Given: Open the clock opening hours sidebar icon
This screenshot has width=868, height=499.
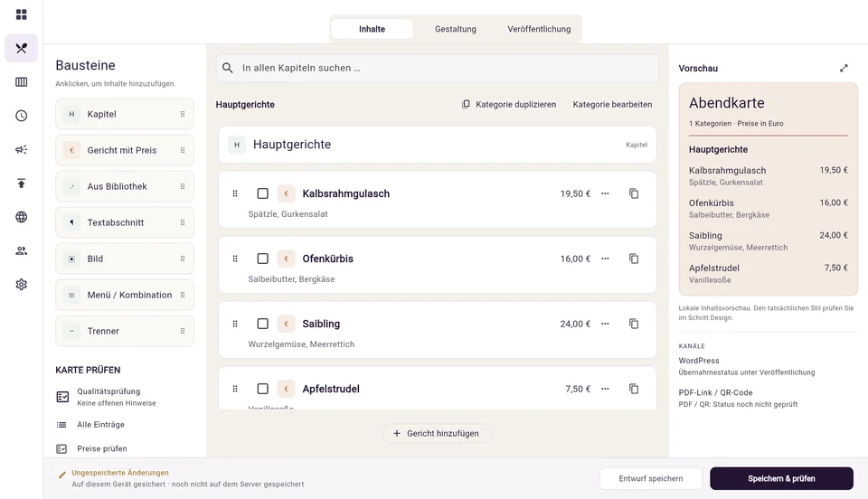Looking at the screenshot, I should coord(21,116).
